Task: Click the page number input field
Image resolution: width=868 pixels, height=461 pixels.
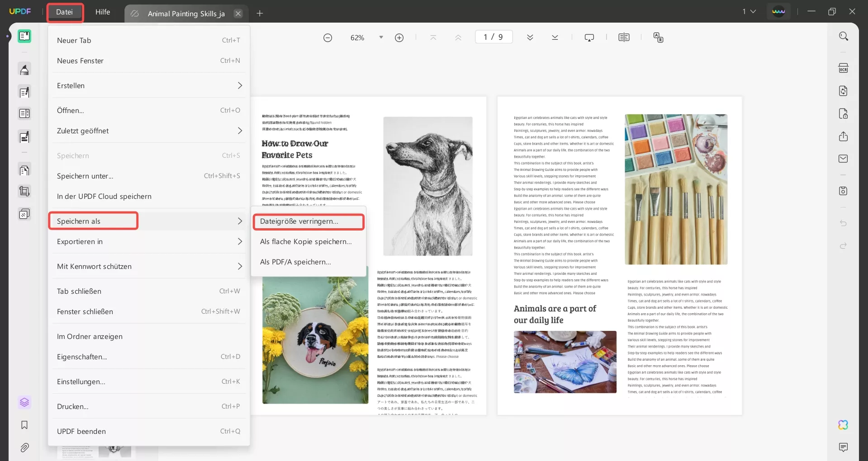Action: (493, 37)
